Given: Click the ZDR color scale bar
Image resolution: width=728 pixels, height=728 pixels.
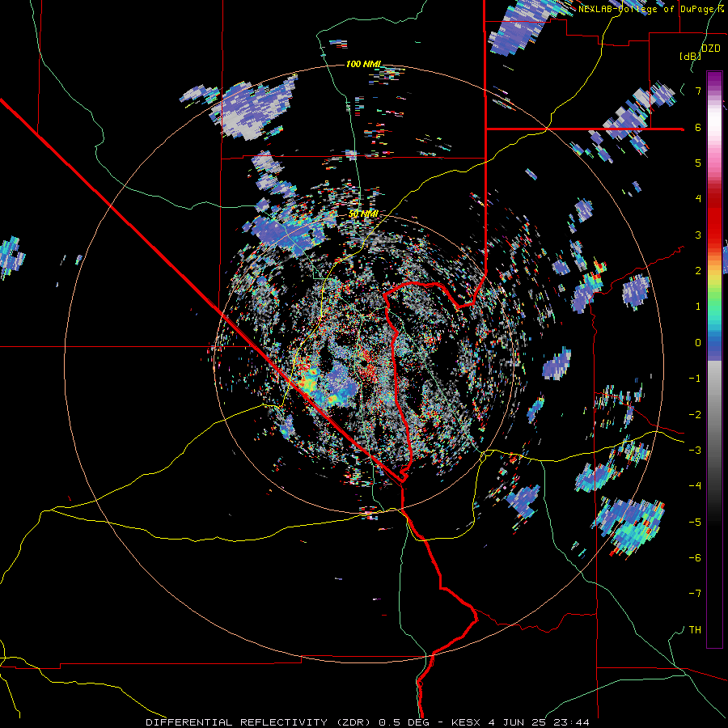Looking at the screenshot, I should pos(714,359).
